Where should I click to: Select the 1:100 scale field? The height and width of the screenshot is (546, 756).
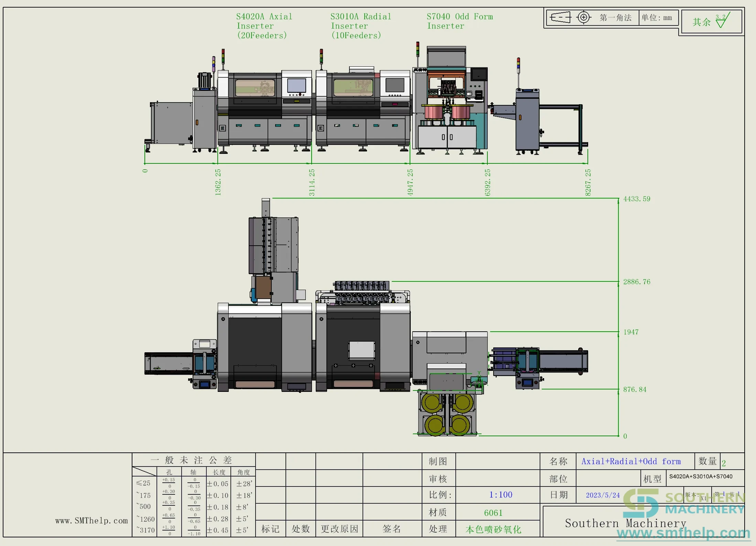[x=501, y=495]
